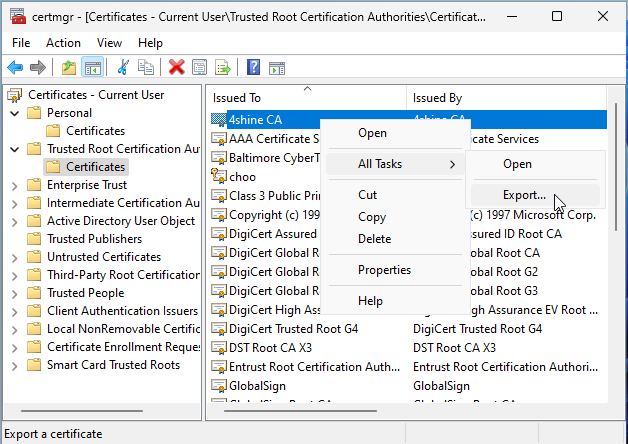Click the Properties toolbar icon
This screenshot has height=444, width=628.
199,67
